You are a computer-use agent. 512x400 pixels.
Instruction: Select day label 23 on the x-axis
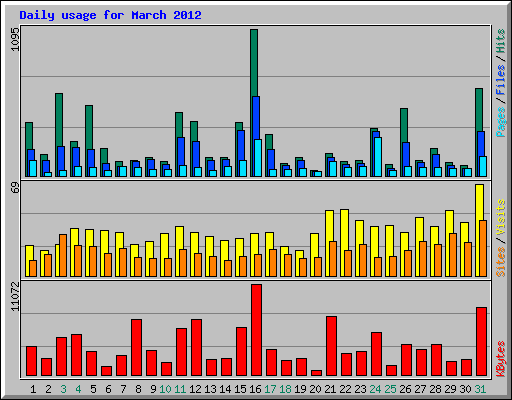click(x=360, y=389)
